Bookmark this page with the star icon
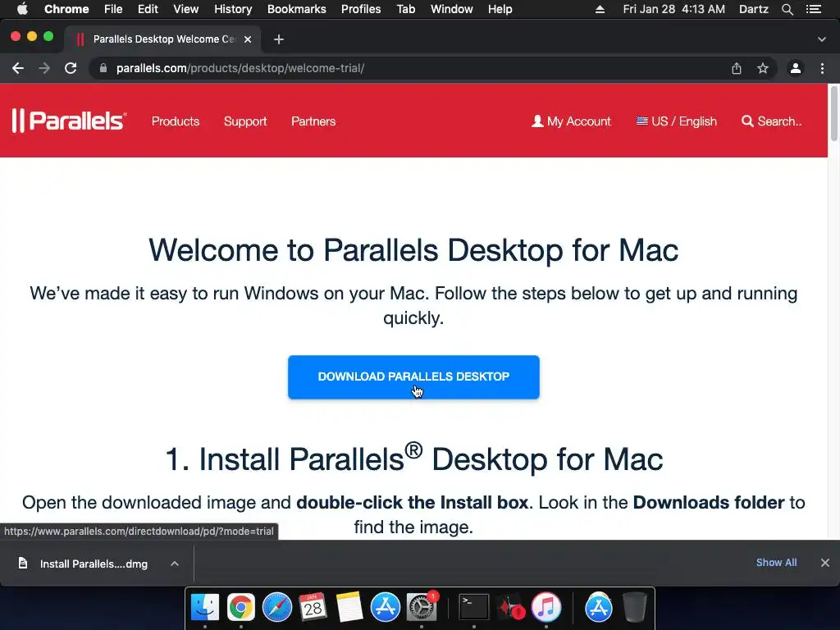Image resolution: width=840 pixels, height=630 pixels. (x=763, y=68)
